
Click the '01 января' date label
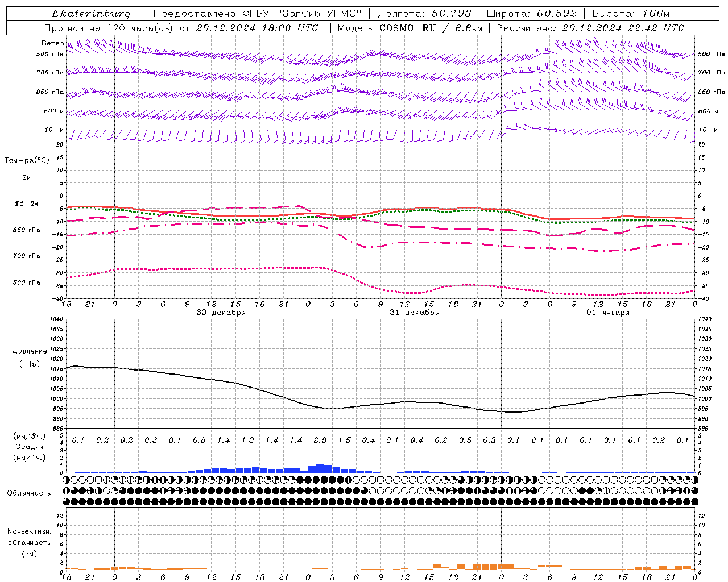coord(608,313)
